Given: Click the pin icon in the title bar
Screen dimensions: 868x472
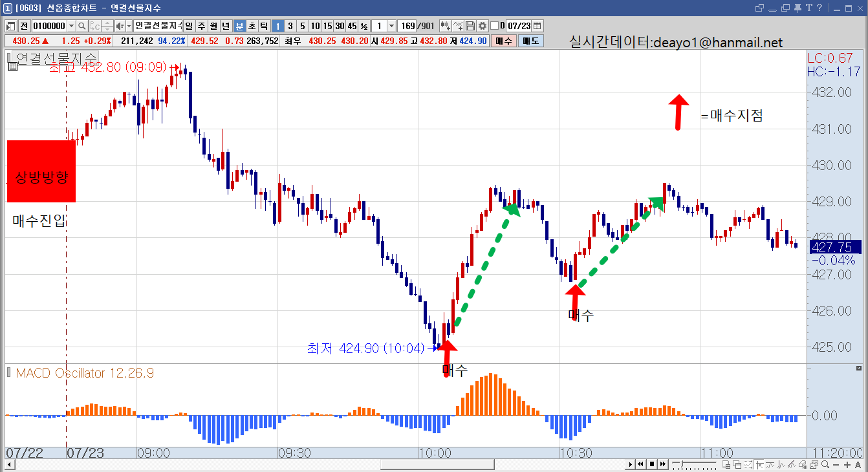Looking at the screenshot, I should point(797,8).
